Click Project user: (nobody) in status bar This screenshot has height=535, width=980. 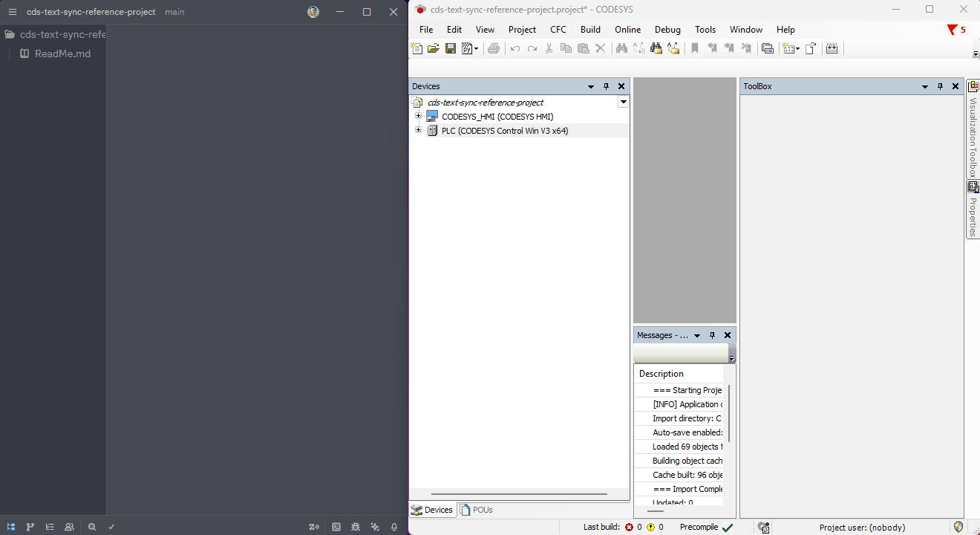[862, 528]
